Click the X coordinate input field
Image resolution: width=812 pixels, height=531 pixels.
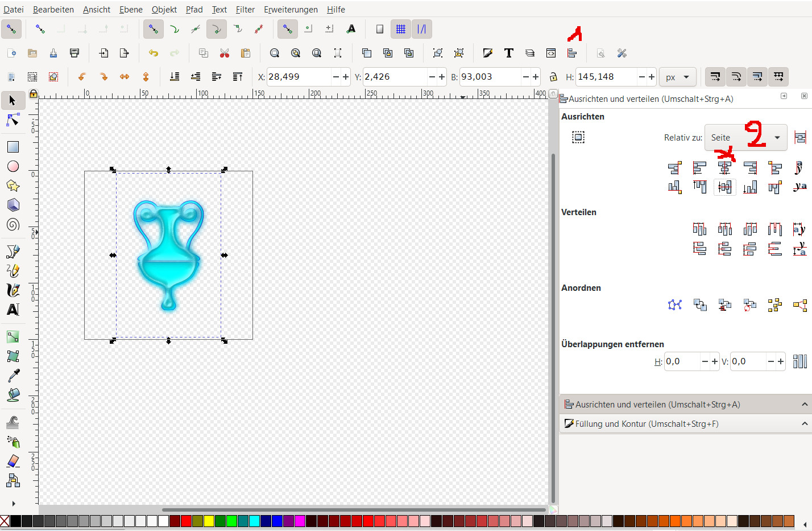tap(299, 77)
